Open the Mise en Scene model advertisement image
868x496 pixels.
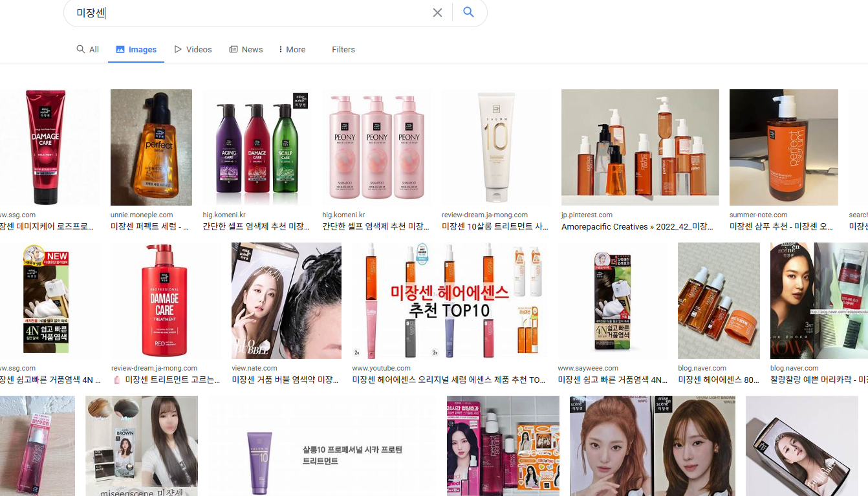click(819, 301)
